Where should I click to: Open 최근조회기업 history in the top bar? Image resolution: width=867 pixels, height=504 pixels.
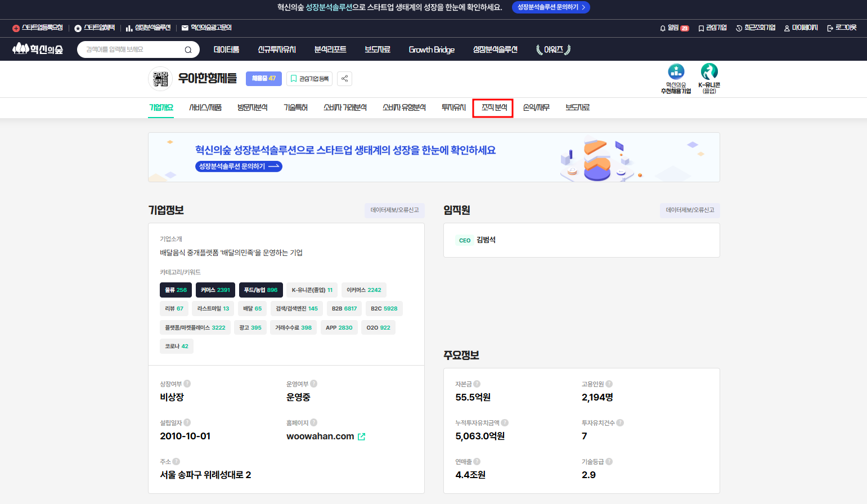tap(756, 28)
